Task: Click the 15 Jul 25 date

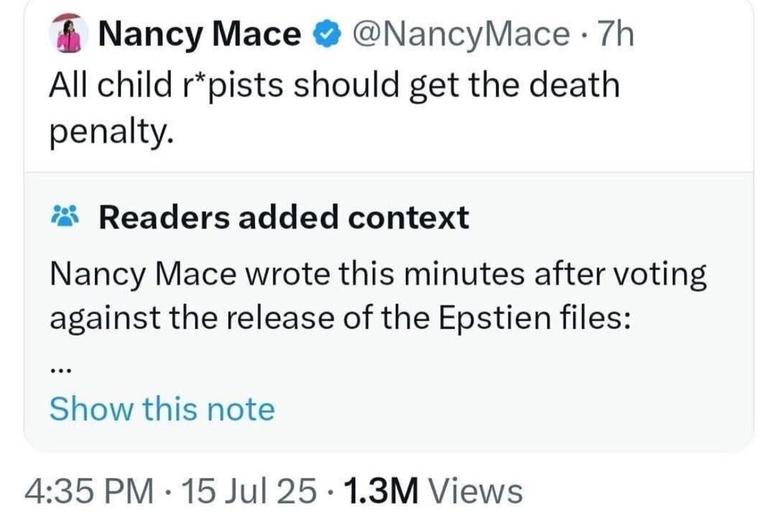Action: [246, 490]
